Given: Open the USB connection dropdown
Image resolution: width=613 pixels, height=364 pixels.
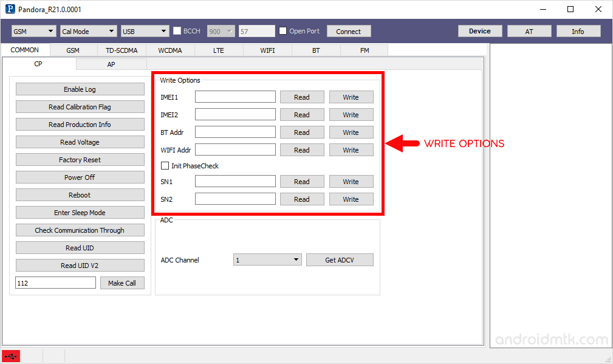Looking at the screenshot, I should tap(144, 30).
